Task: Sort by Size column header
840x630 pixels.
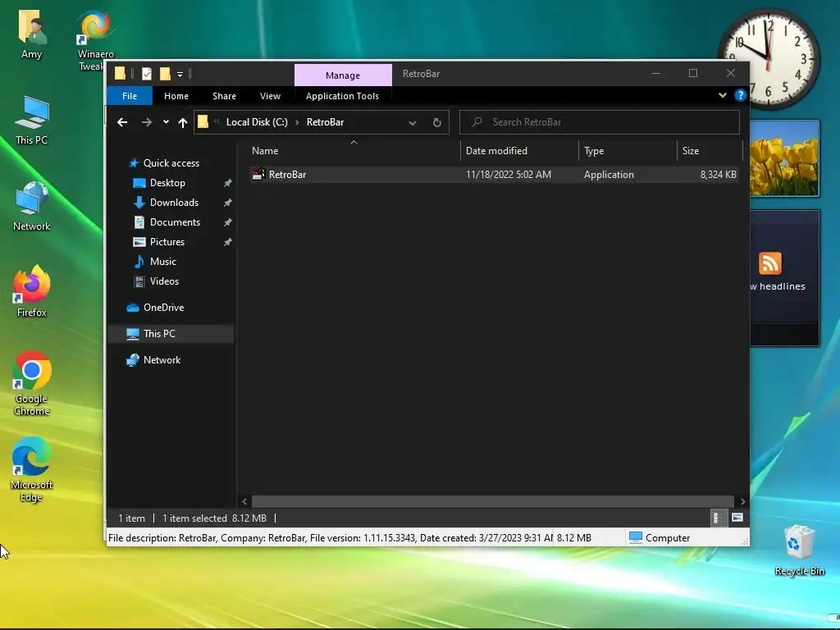Action: (710, 151)
